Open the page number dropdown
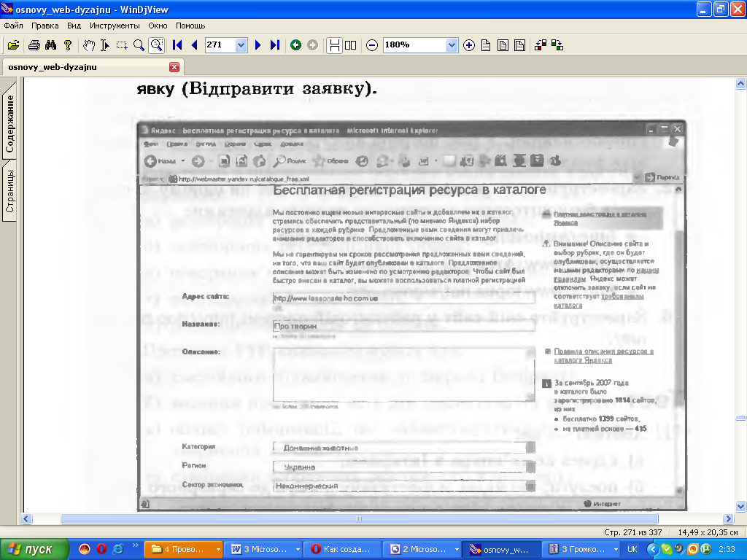Image resolution: width=747 pixels, height=560 pixels. 241,45
